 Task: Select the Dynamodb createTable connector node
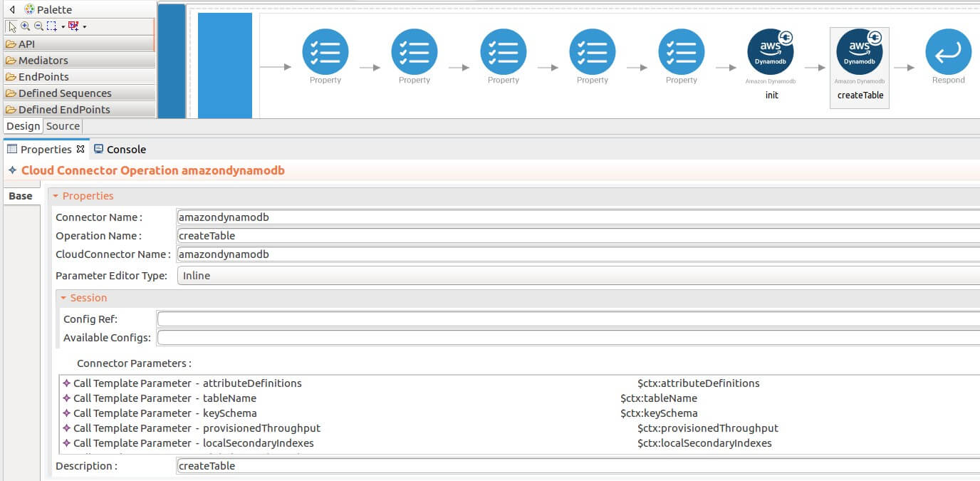[x=860, y=68]
